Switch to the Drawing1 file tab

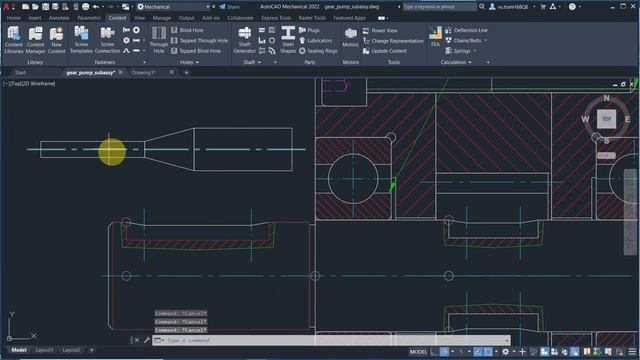click(x=144, y=72)
